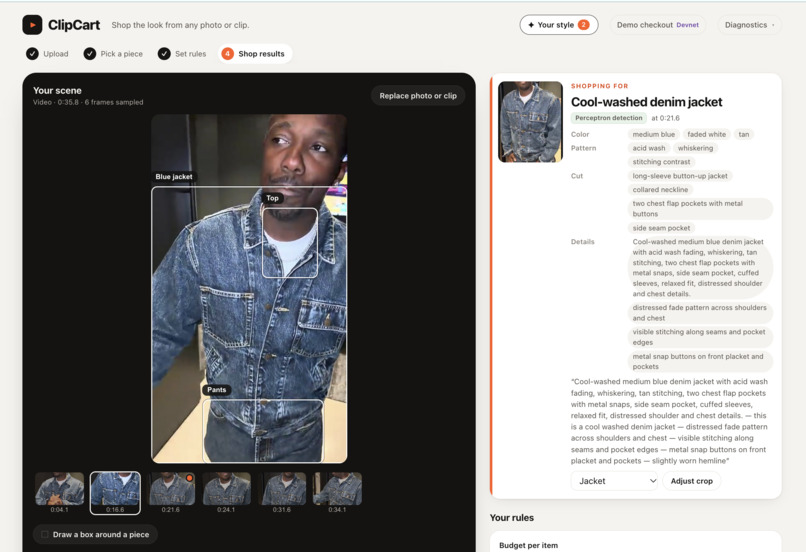806x552 pixels.
Task: Open the Your style panel
Action: point(559,25)
